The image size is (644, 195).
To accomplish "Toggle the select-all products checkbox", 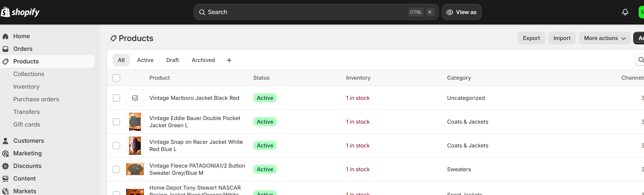I will click(x=116, y=78).
